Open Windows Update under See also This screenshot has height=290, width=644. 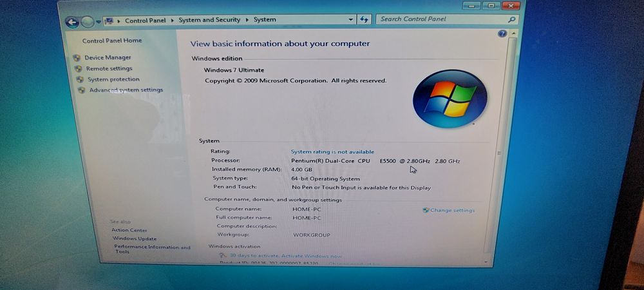(x=135, y=238)
